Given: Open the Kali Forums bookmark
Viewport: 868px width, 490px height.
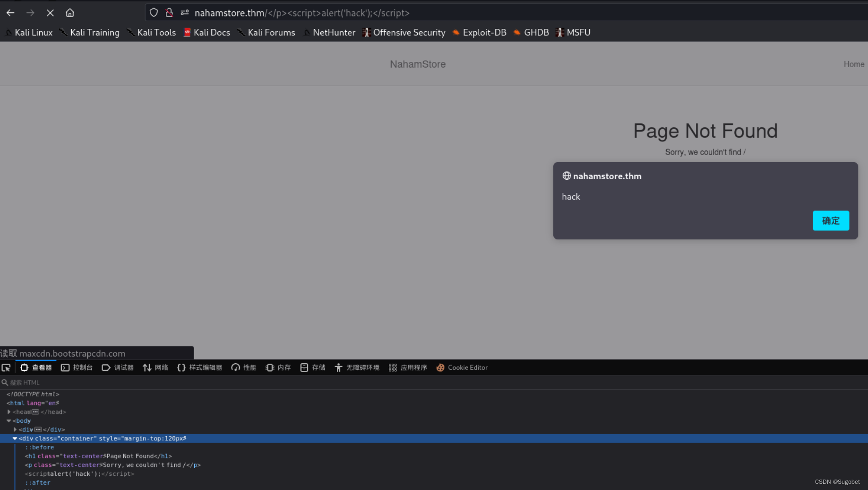Looking at the screenshot, I should coord(266,32).
